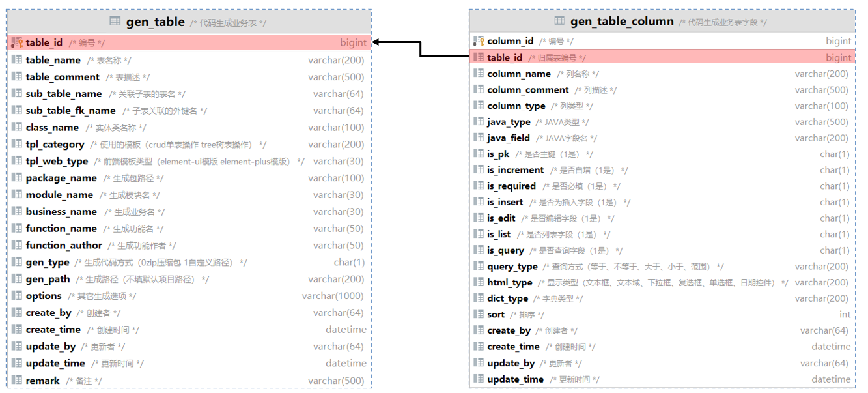Image resolution: width=868 pixels, height=393 pixels.
Task: Select the table_name row in gen_table
Action: tap(189, 60)
